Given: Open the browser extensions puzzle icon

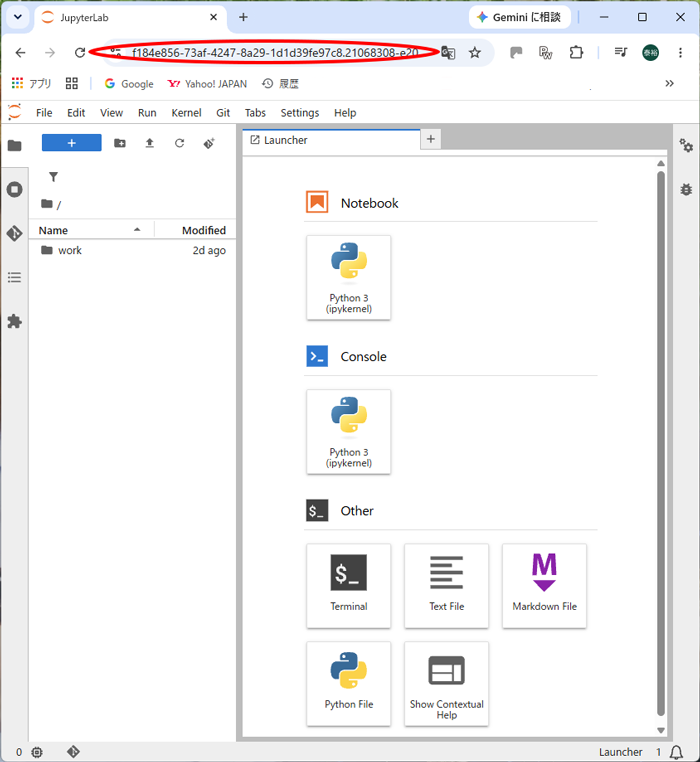Looking at the screenshot, I should (576, 52).
